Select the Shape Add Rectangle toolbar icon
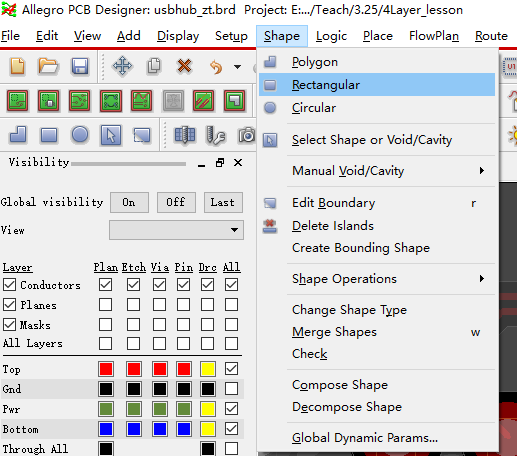517x456 pixels. [49, 135]
